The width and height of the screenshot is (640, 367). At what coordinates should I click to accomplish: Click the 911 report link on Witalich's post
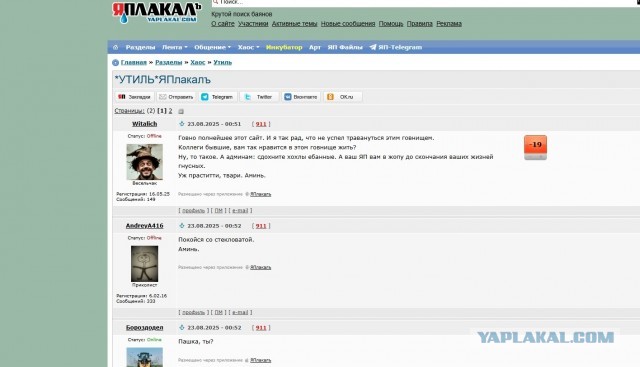[261, 124]
